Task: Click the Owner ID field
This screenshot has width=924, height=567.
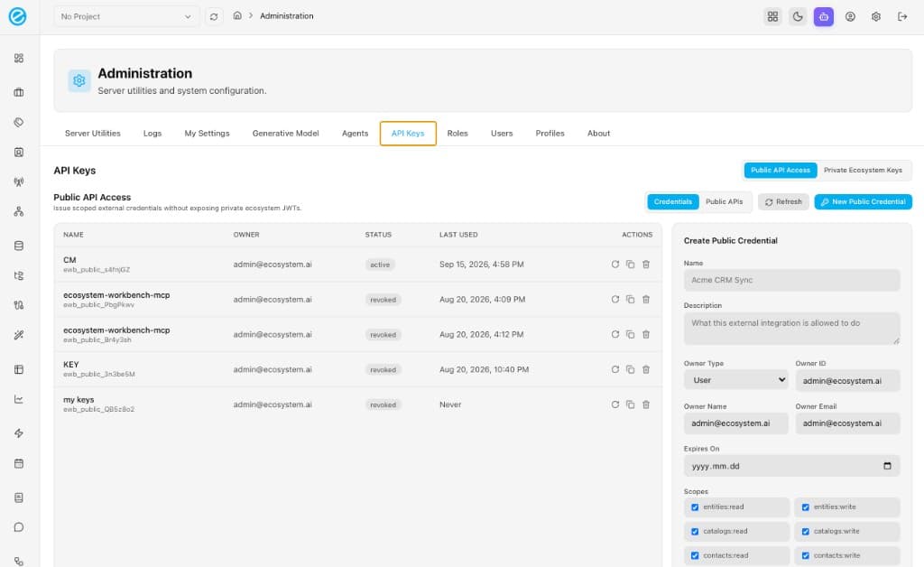Action: click(847, 381)
